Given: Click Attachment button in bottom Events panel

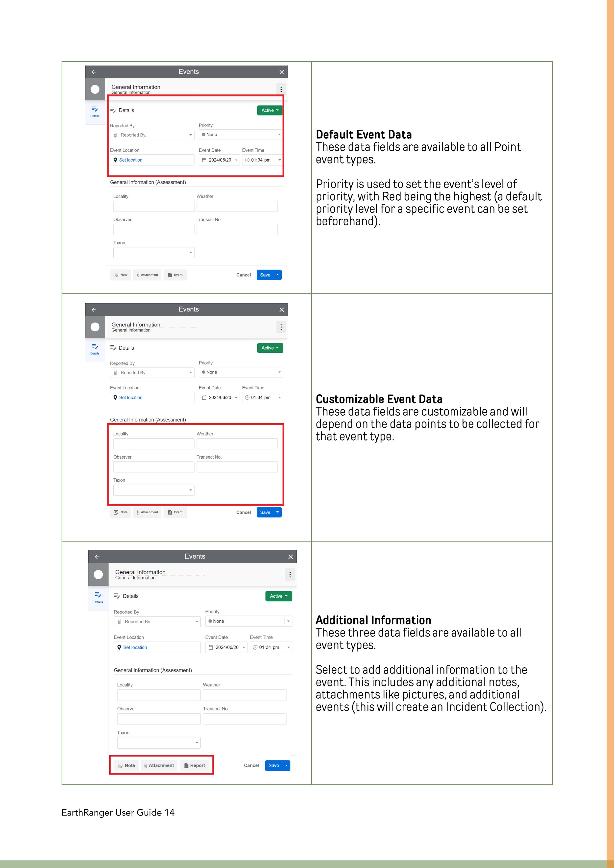Looking at the screenshot, I should (x=159, y=766).
